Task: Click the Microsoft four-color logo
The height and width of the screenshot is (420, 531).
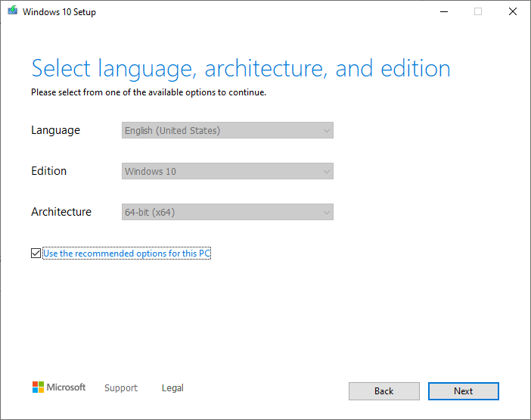Action: (x=38, y=387)
